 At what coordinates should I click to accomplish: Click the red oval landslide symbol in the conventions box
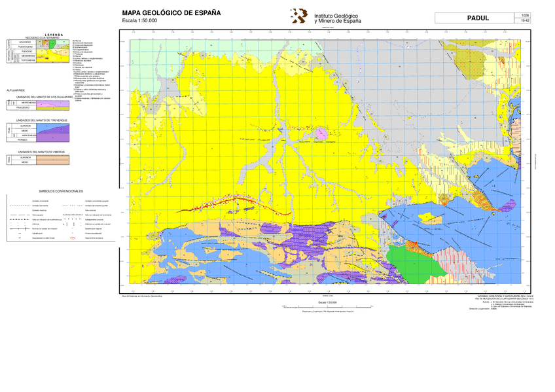click(73, 238)
